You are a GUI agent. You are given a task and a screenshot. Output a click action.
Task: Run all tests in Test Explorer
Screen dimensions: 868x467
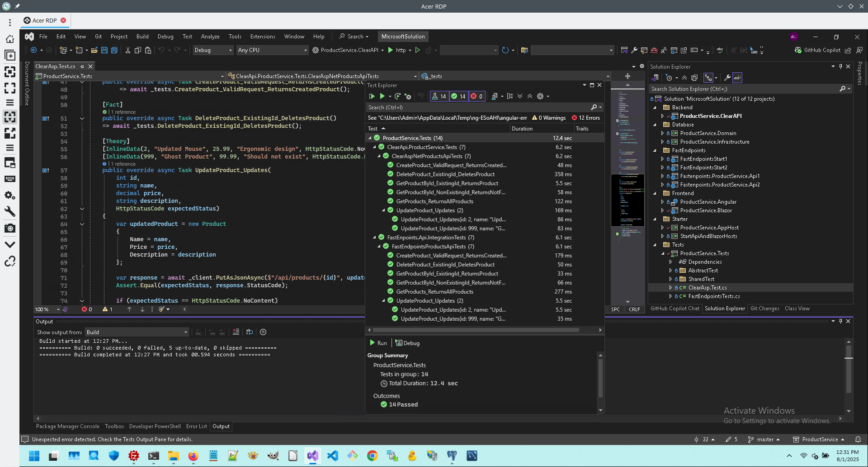(372, 96)
